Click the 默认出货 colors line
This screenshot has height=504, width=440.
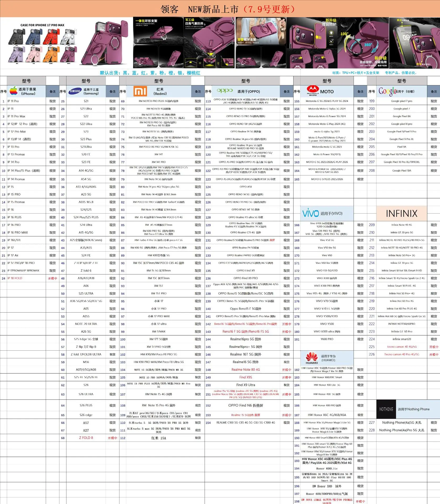click(150, 73)
